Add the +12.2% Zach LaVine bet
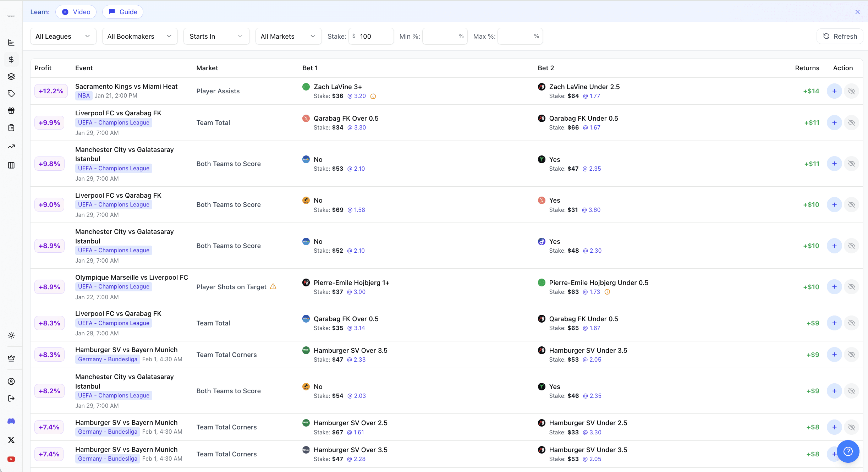The image size is (868, 472). point(834,91)
